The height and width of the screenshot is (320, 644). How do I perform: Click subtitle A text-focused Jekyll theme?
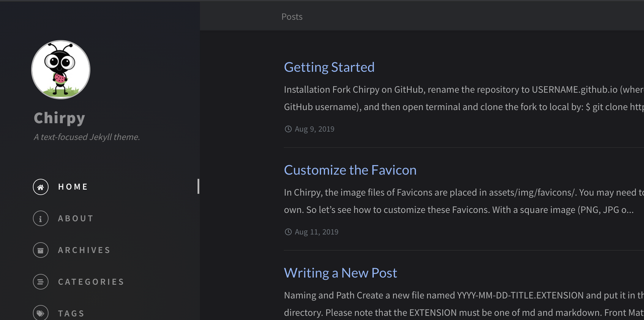point(87,137)
